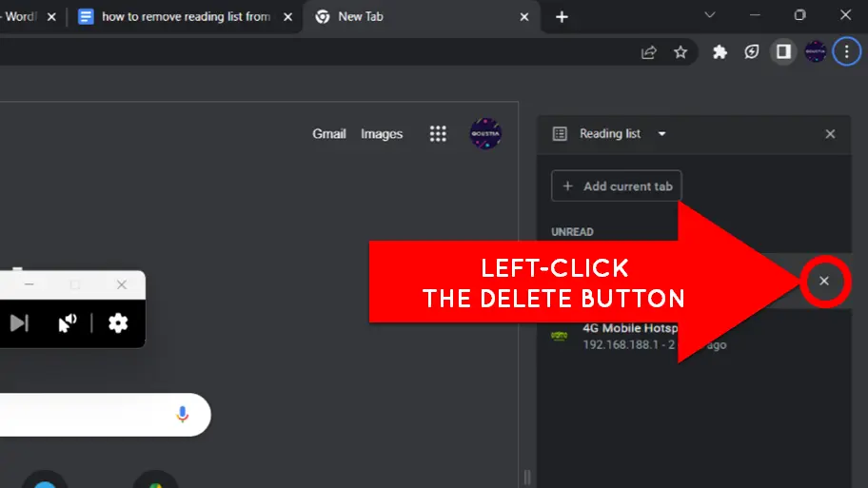Open a new tab with plus button

coord(562,17)
